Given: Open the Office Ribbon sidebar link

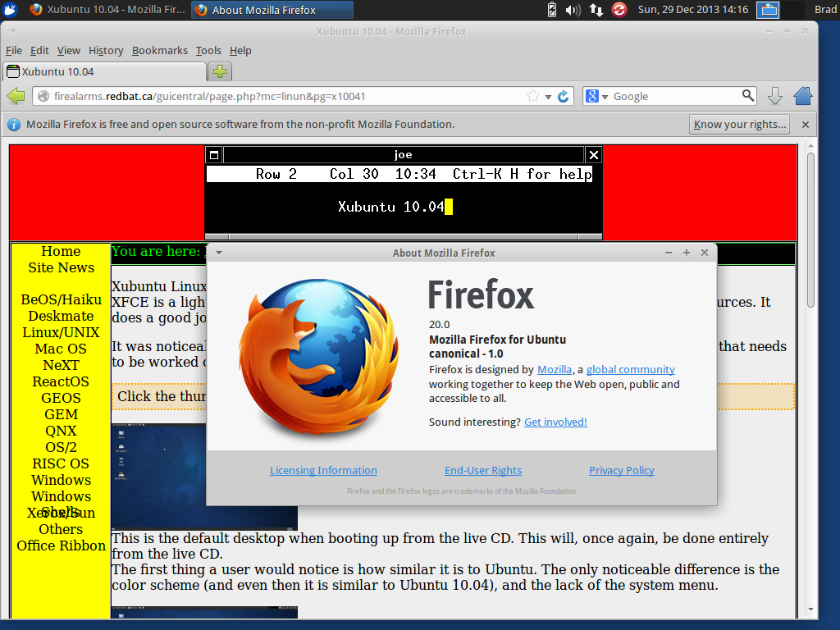Looking at the screenshot, I should click(61, 546).
